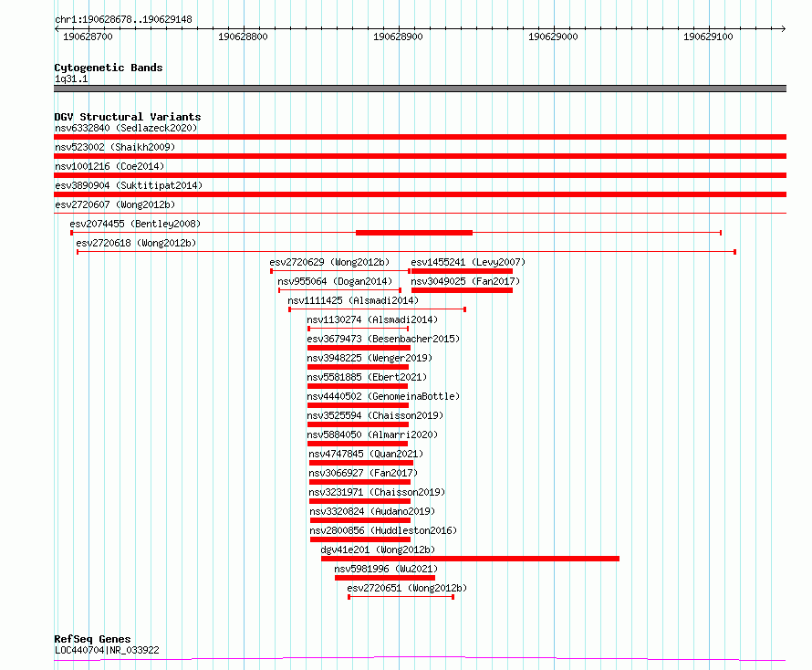Open nsv3231971 (Chaisson2019) variant
The image size is (812, 670).
(x=377, y=492)
